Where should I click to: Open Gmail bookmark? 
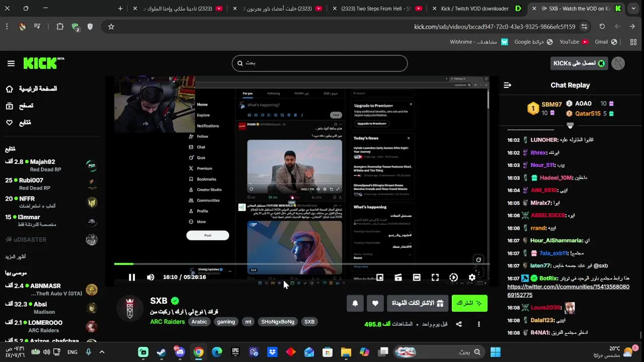tap(605, 42)
